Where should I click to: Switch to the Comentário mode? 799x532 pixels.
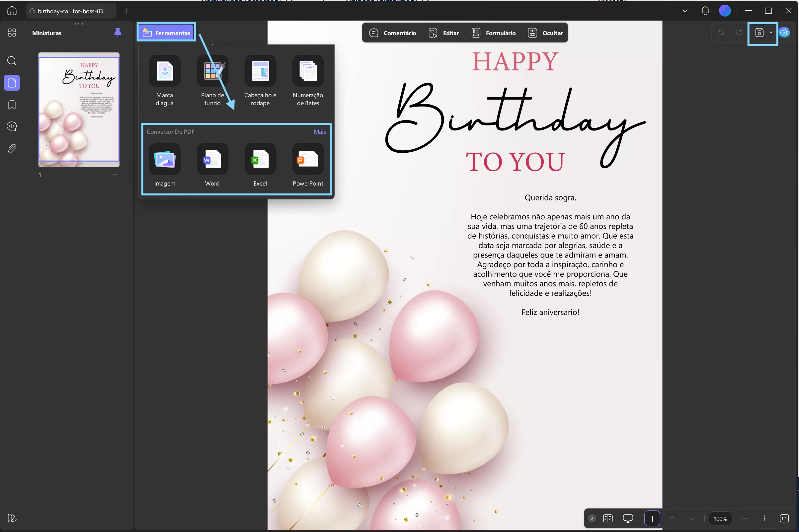click(393, 33)
